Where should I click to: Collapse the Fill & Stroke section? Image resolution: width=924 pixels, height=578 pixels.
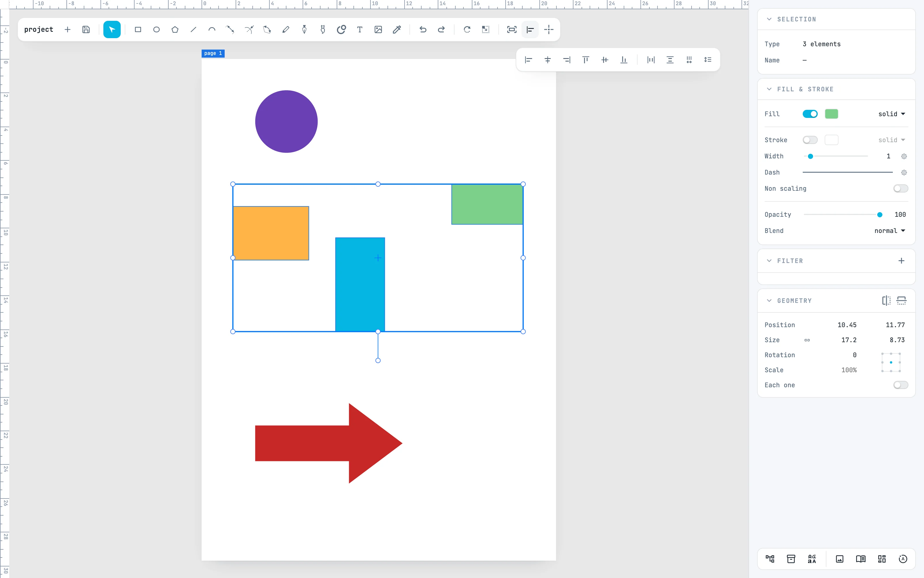pyautogui.click(x=769, y=89)
